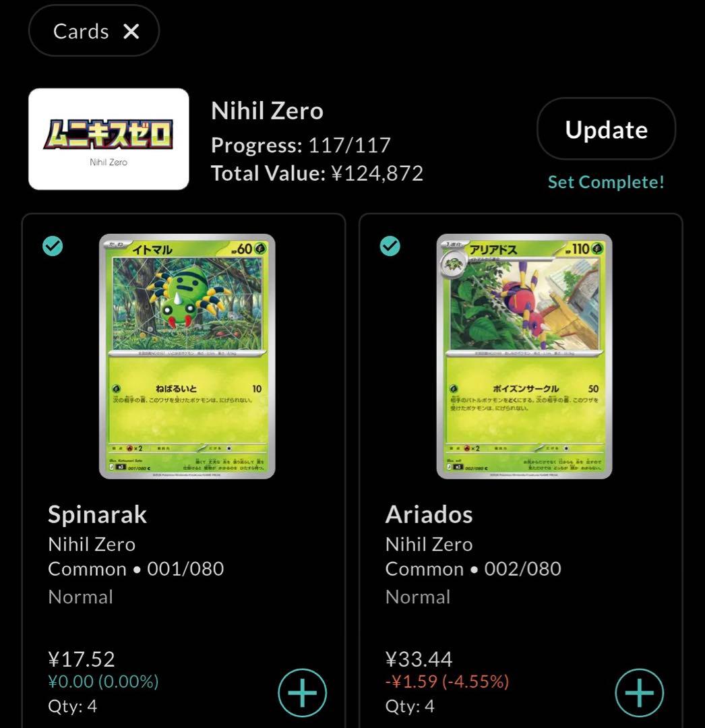Toggle the owned checkmark on Spinarak
Screen dimensions: 705x728
coord(53,246)
